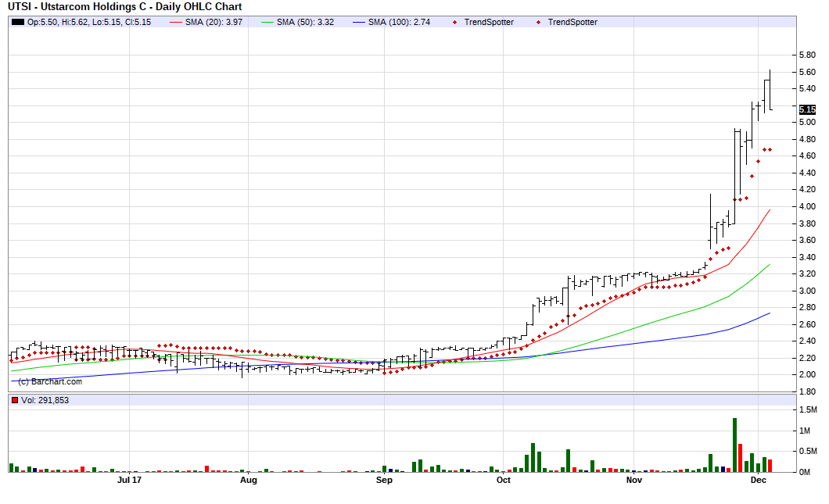This screenshot has height=504, width=829.
Task: Click the 3.60 price axis label
Action: click(x=807, y=240)
